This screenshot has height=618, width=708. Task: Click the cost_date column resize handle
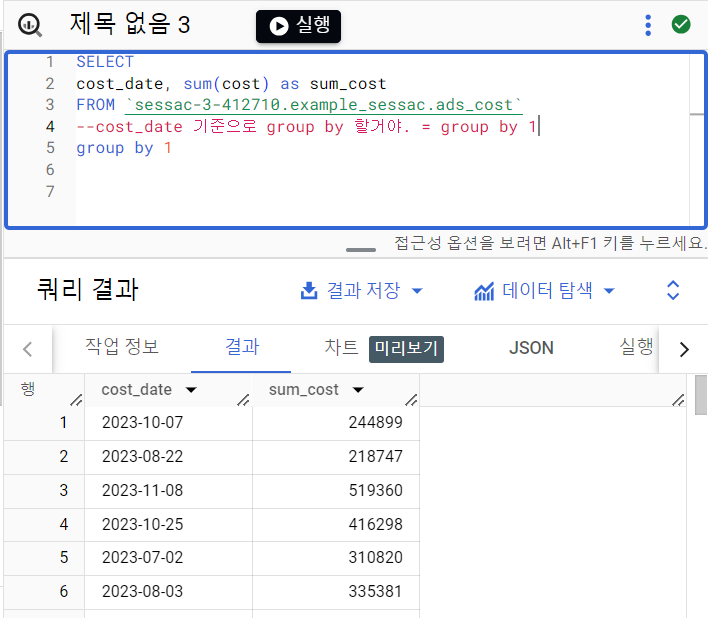click(x=243, y=400)
